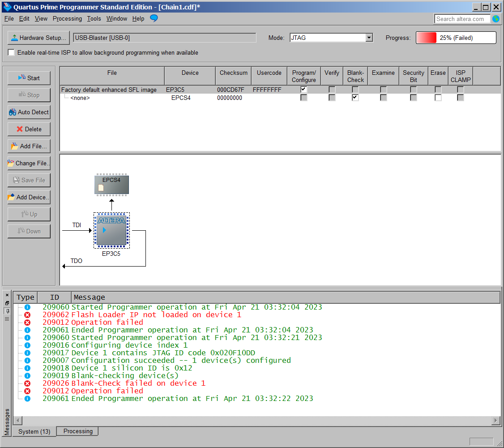Screen dimensions: 504x448
Task: Open the Messages panel options menu icon
Action: [x=7, y=319]
